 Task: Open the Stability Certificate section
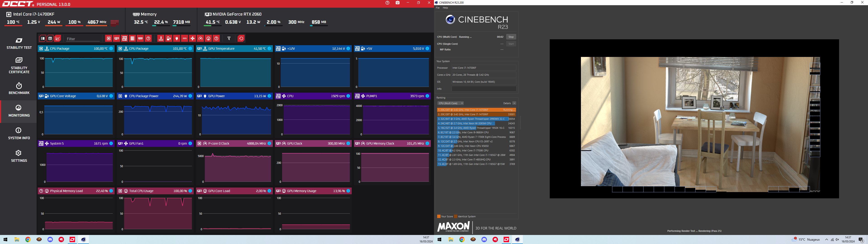tap(19, 65)
